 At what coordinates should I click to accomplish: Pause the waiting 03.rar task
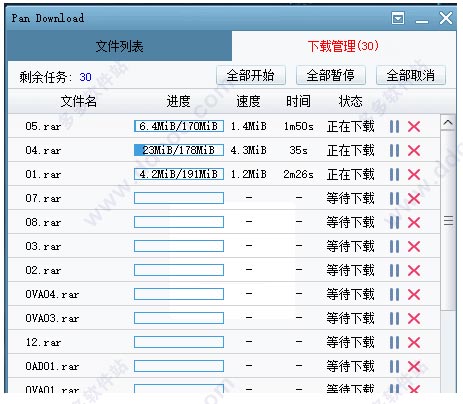[x=394, y=247]
